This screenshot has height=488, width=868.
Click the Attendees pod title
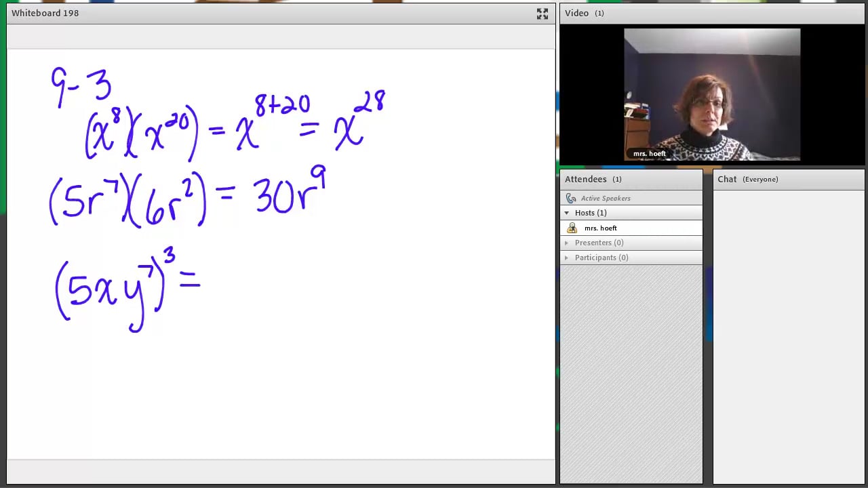pos(585,179)
